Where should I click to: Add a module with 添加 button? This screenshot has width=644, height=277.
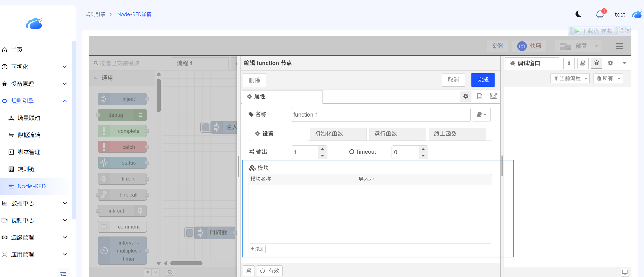click(x=257, y=249)
